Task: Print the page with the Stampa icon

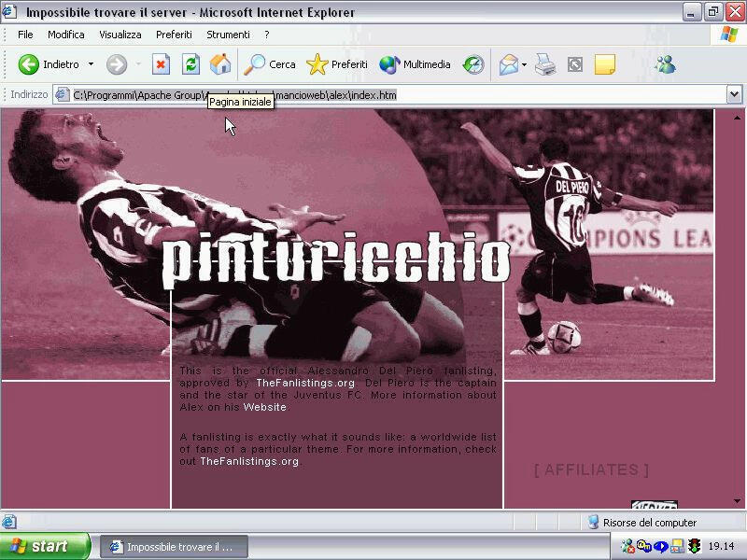Action: [x=543, y=64]
